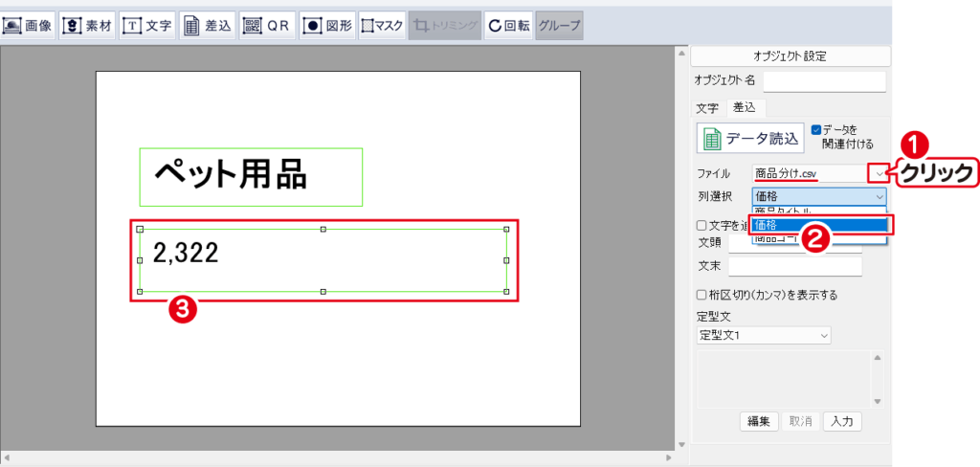Click the 差込 (merge) toolbar button

point(207,26)
